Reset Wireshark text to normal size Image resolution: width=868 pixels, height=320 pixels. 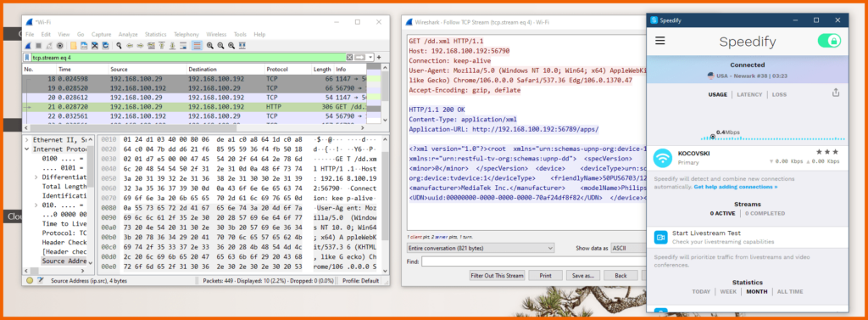click(231, 46)
